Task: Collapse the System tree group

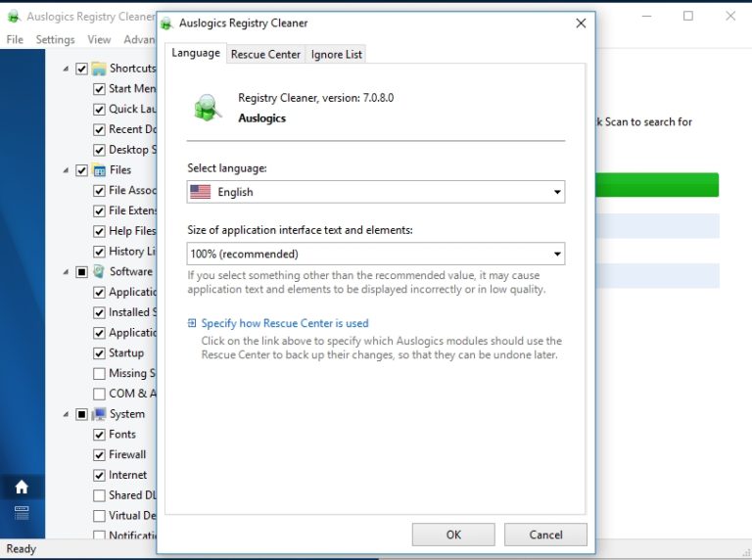Action: click(x=66, y=414)
